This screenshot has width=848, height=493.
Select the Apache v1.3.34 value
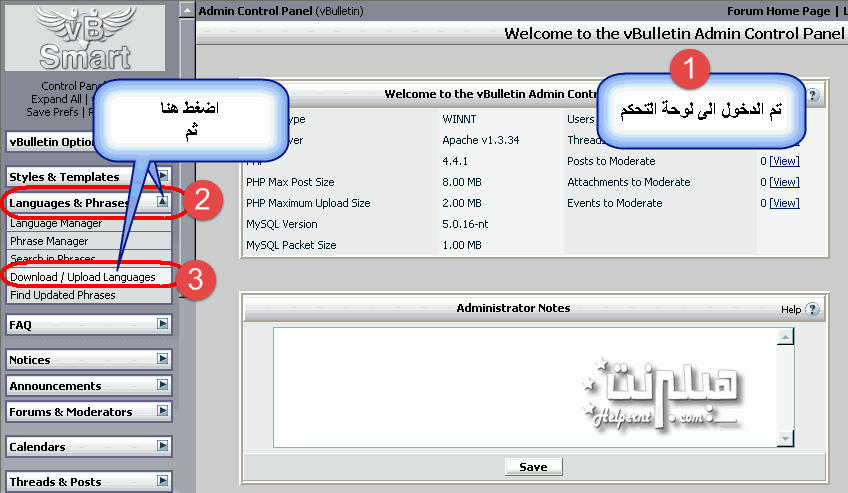pos(481,140)
